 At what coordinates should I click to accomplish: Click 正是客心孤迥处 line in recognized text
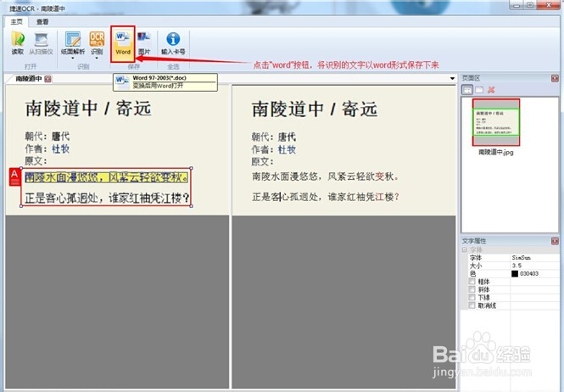[325, 197]
